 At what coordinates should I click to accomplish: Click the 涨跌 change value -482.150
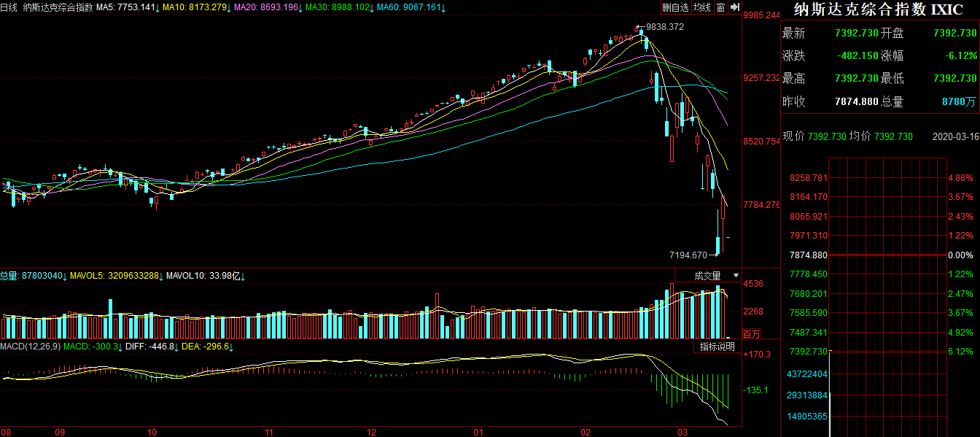[x=857, y=55]
